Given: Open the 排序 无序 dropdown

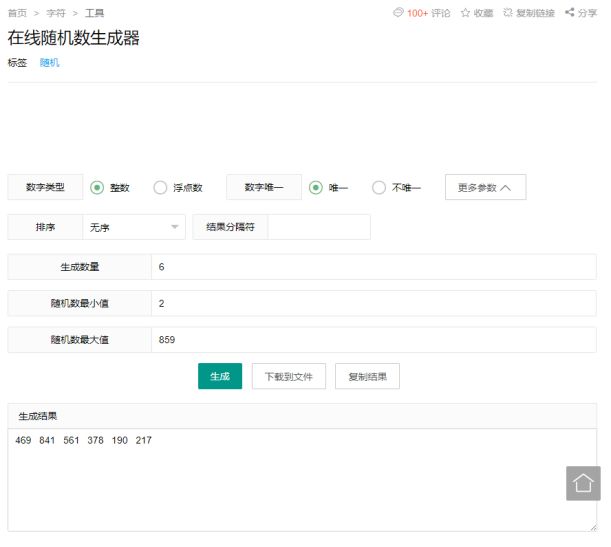Looking at the screenshot, I should click(x=134, y=227).
